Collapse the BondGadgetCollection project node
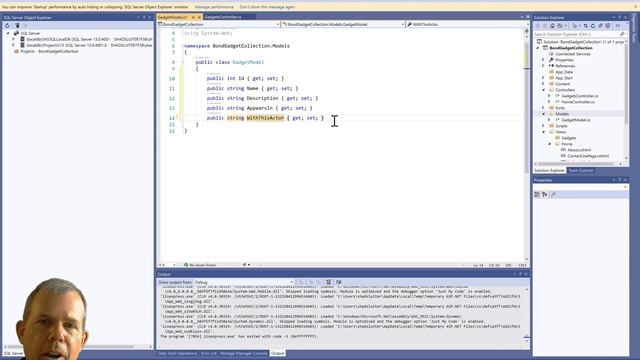The height and width of the screenshot is (360, 640). pyautogui.click(x=538, y=48)
